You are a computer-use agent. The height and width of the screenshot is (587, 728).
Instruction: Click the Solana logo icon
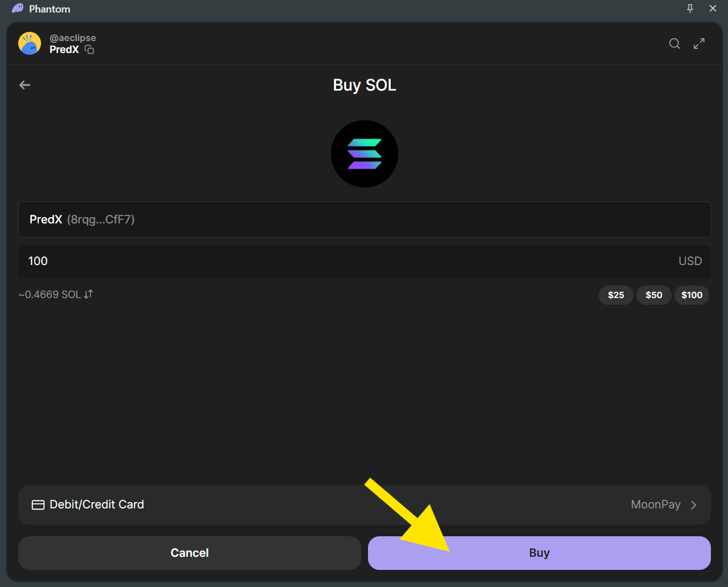[364, 154]
